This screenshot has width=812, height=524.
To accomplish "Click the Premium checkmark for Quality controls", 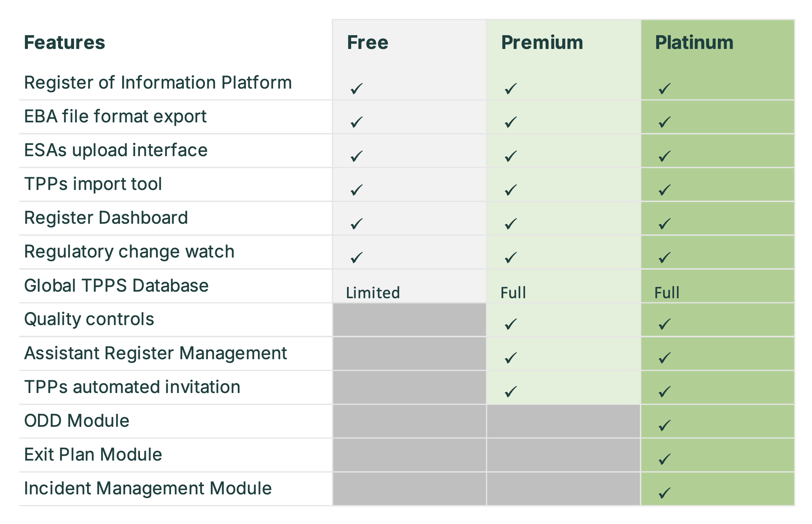I will click(x=511, y=324).
